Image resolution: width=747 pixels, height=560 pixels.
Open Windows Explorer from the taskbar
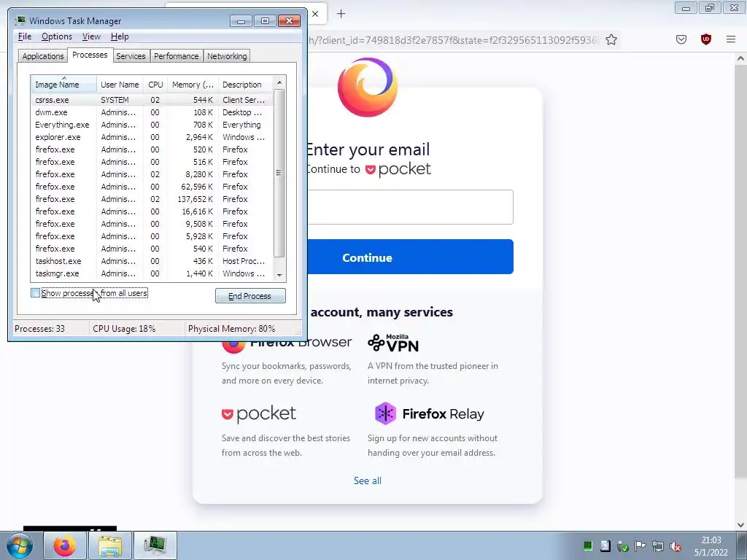(110, 545)
